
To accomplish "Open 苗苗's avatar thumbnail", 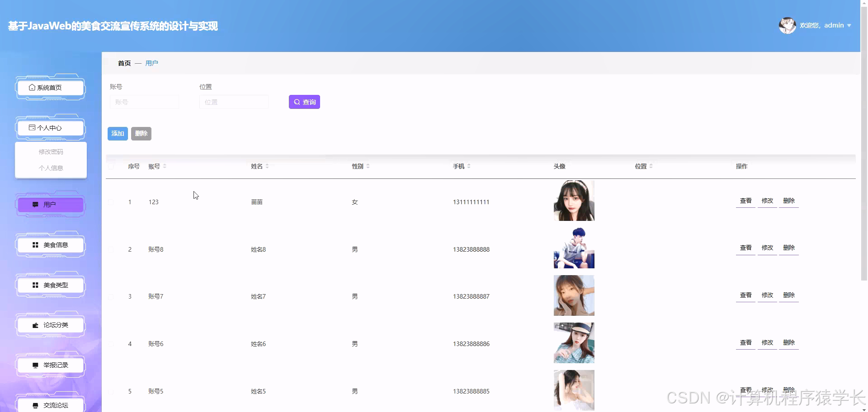I will (574, 201).
